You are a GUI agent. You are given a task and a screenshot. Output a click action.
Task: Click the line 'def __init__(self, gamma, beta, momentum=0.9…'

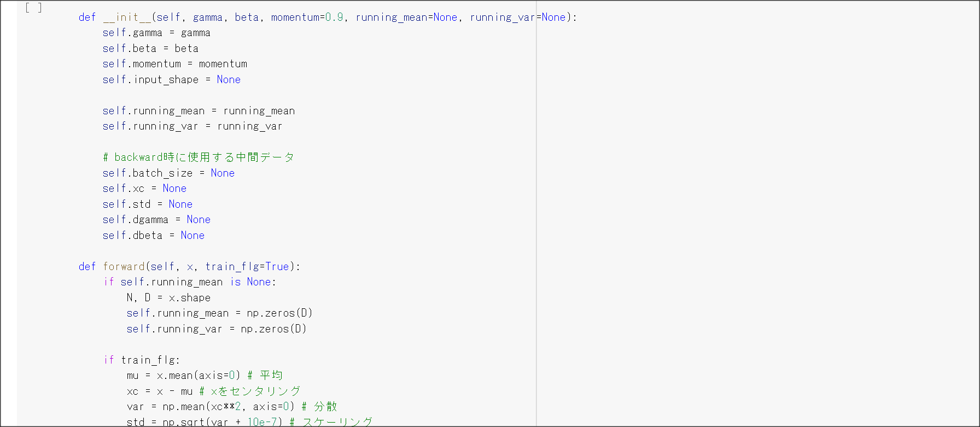328,17
